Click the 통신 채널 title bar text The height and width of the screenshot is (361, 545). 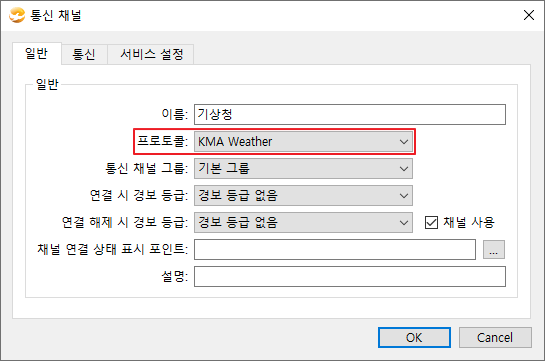coord(56,15)
